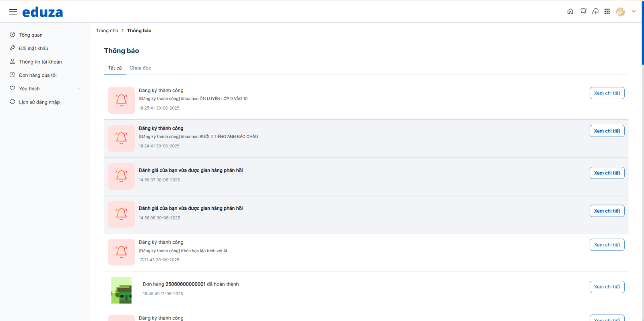Switch to the Chưa đọc tab
The width and height of the screenshot is (644, 321).
140,68
